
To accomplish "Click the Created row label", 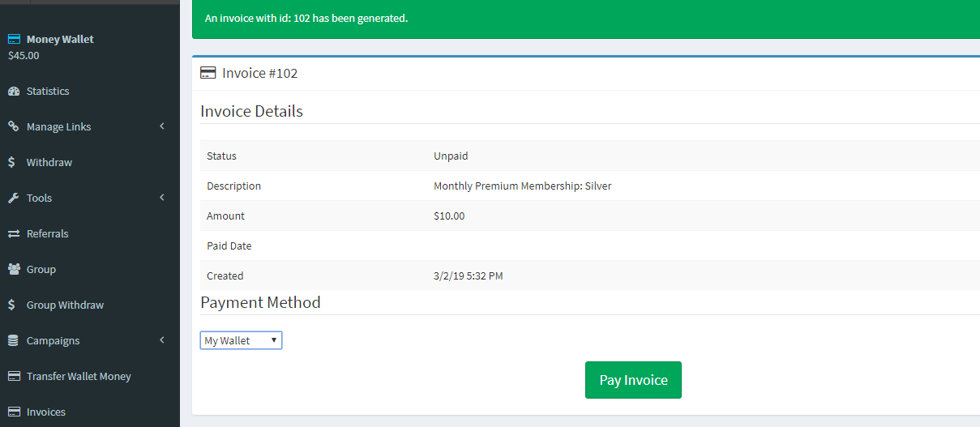I will pyautogui.click(x=225, y=275).
